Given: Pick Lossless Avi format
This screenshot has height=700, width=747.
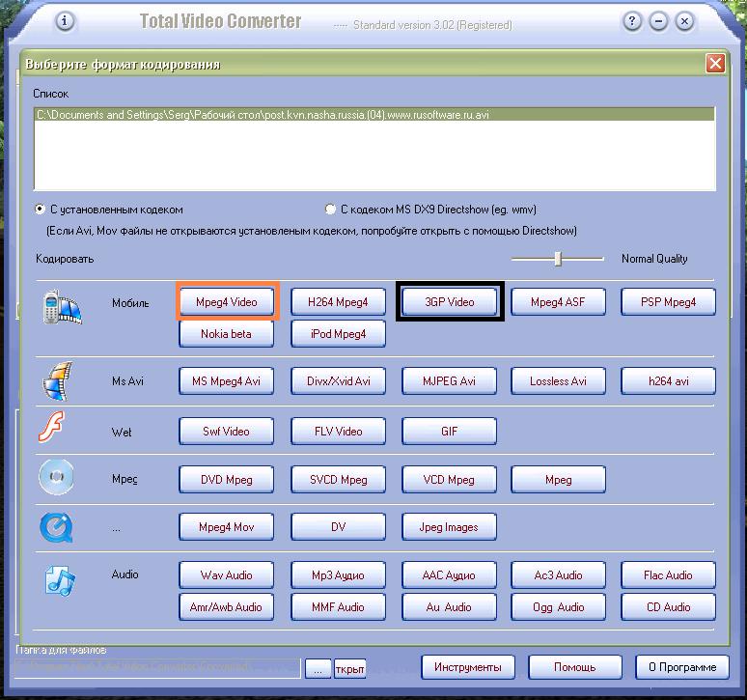Looking at the screenshot, I should tap(558, 380).
